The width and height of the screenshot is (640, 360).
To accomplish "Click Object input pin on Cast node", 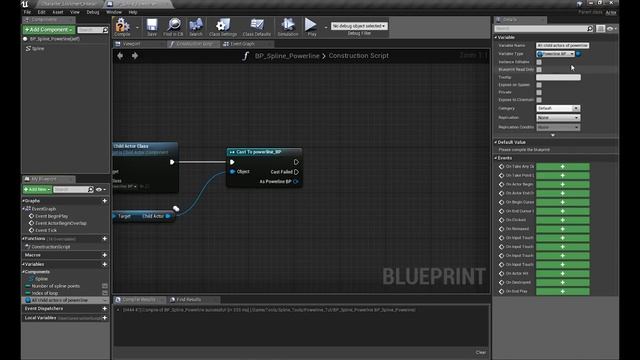I will point(232,171).
